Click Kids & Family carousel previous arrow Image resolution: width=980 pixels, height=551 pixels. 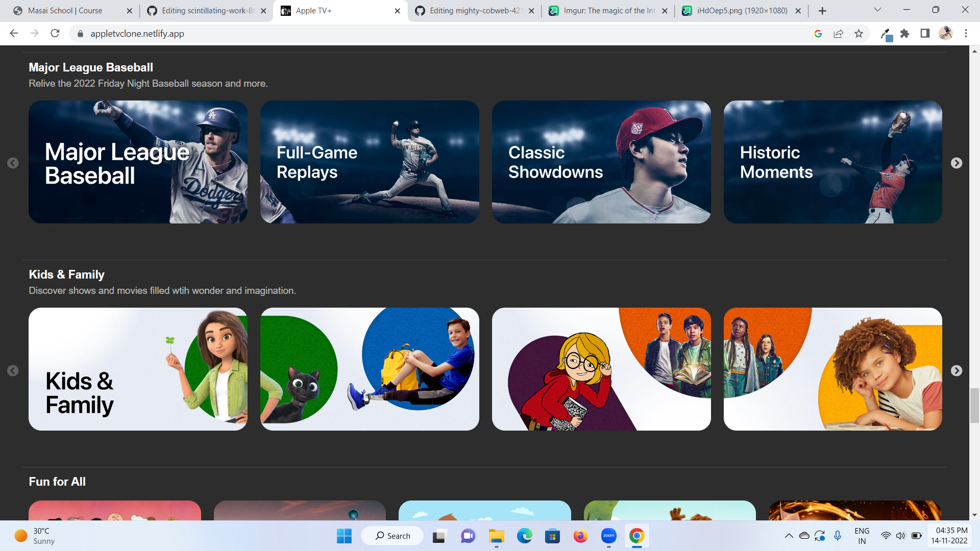[13, 370]
